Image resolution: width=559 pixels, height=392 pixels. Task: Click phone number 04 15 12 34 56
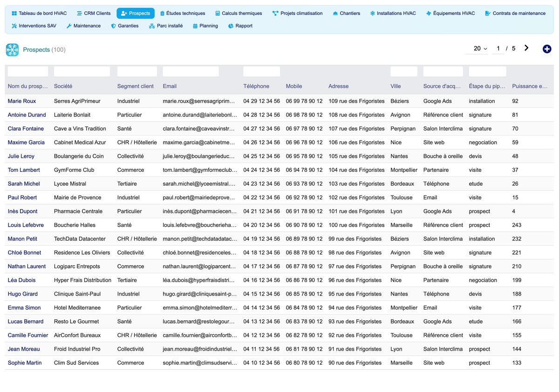tap(262, 294)
